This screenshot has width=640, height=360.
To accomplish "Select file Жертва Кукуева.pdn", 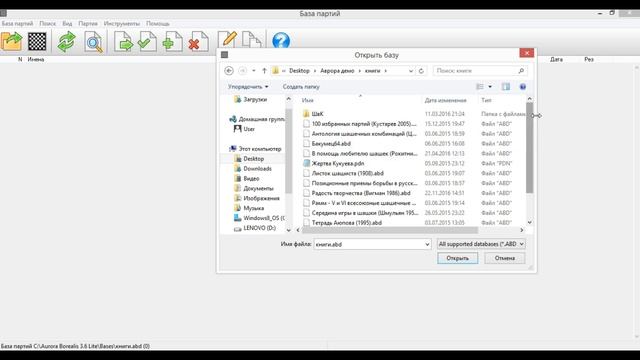I will coord(338,163).
